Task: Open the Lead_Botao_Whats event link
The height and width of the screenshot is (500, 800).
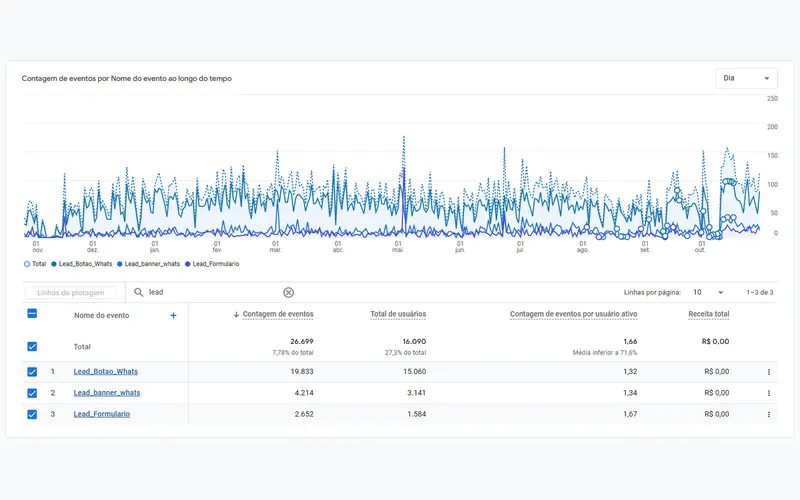Action: click(x=106, y=371)
